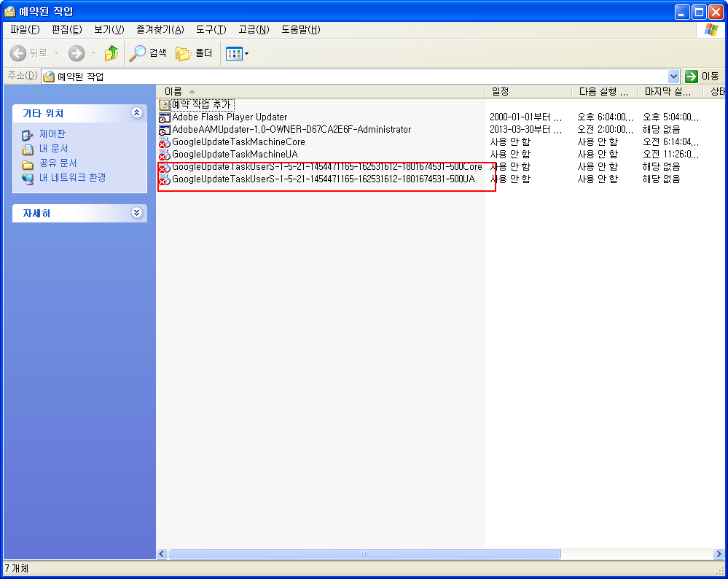Open the views dropdown arrow

click(246, 53)
